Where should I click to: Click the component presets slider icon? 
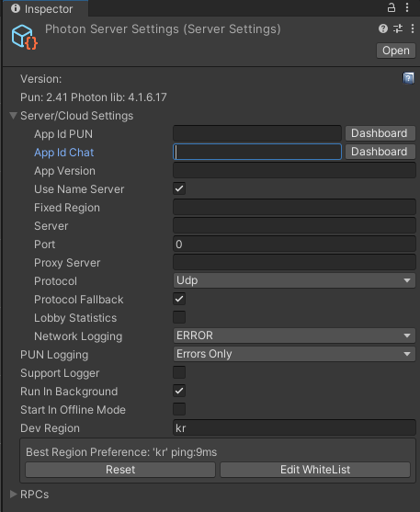coord(398,28)
